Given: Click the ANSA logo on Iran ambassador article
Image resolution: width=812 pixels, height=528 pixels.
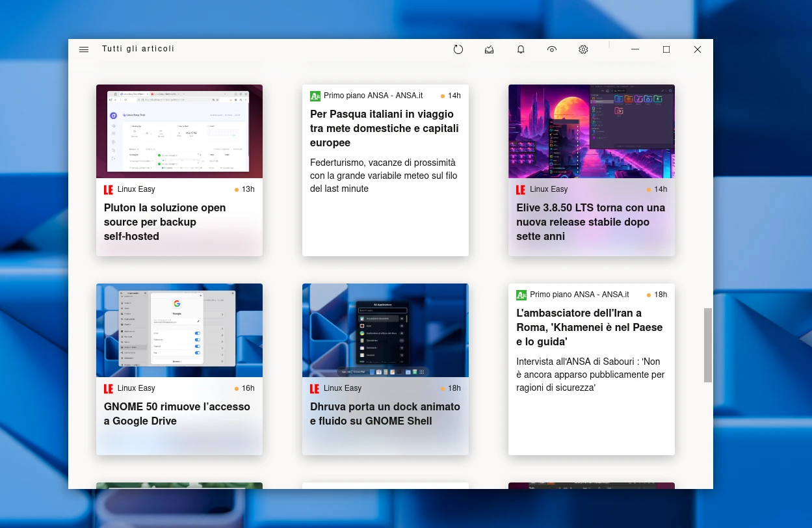Looking at the screenshot, I should [x=521, y=295].
